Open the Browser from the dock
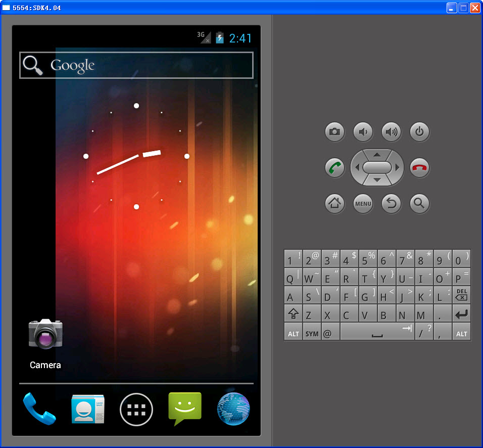Image resolution: width=483 pixels, height=448 pixels. pyautogui.click(x=233, y=410)
